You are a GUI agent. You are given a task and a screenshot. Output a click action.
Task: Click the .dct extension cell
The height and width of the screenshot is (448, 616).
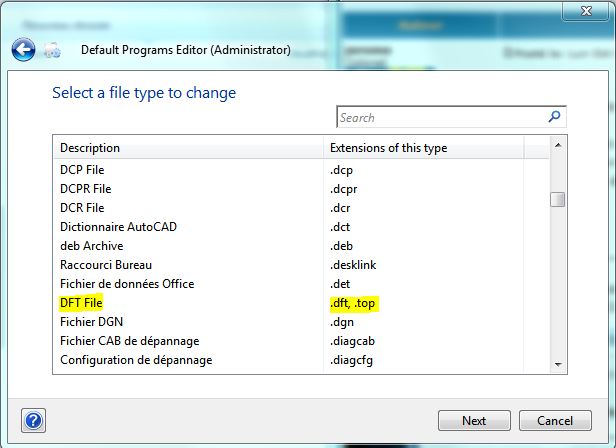[x=340, y=227]
